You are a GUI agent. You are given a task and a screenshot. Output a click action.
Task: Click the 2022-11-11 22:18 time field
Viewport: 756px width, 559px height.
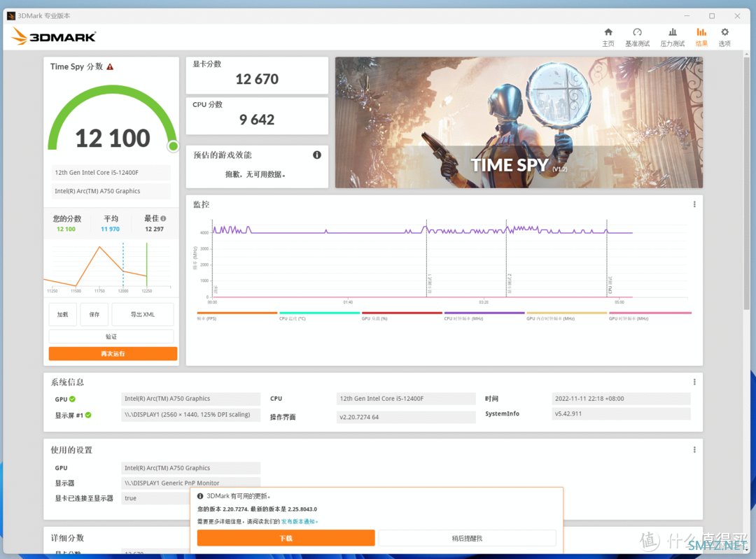[x=621, y=399]
